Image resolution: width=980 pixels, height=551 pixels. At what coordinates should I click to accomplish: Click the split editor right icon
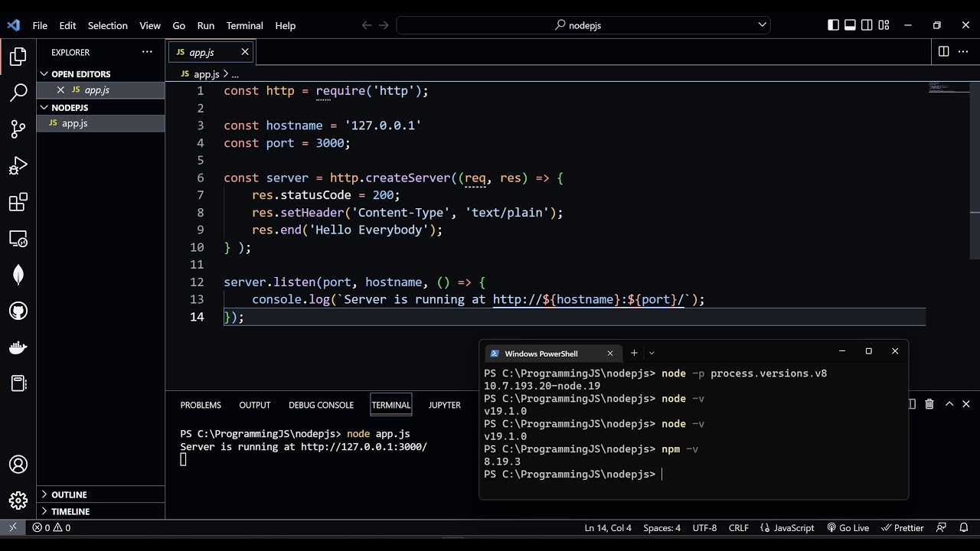pyautogui.click(x=943, y=51)
